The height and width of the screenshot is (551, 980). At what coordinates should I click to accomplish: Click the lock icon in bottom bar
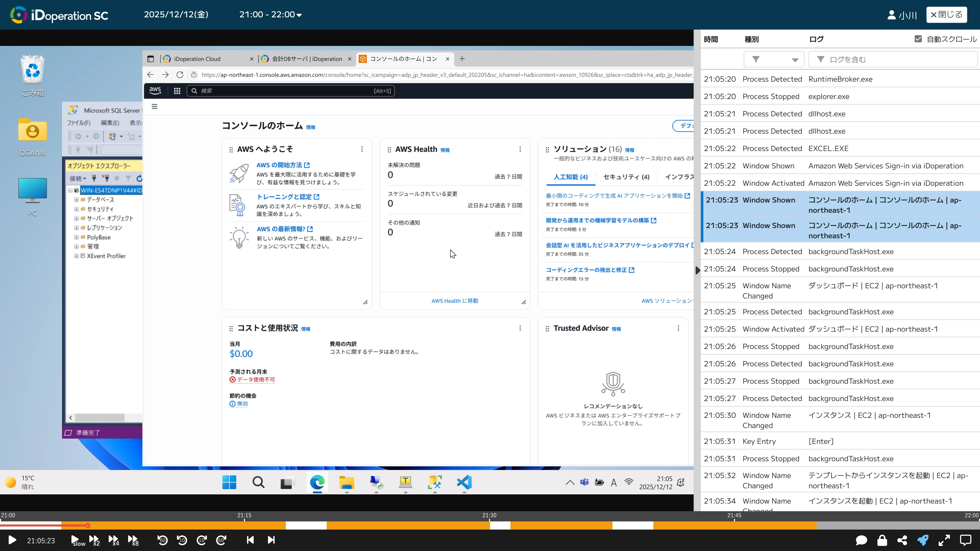[882, 540]
